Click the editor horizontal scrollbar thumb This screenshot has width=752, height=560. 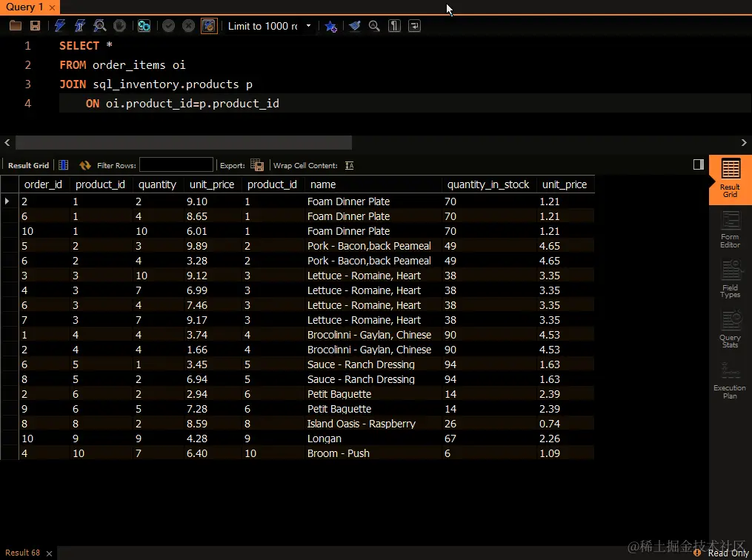click(184, 142)
